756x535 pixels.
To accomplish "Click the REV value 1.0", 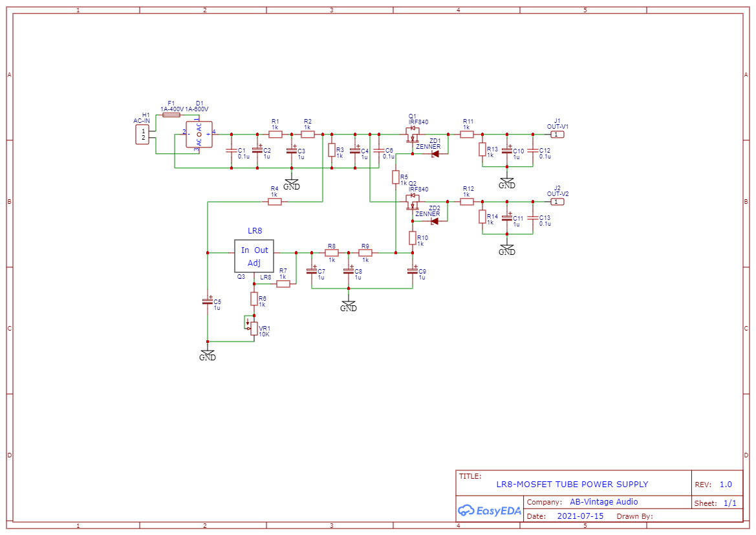I will (726, 485).
